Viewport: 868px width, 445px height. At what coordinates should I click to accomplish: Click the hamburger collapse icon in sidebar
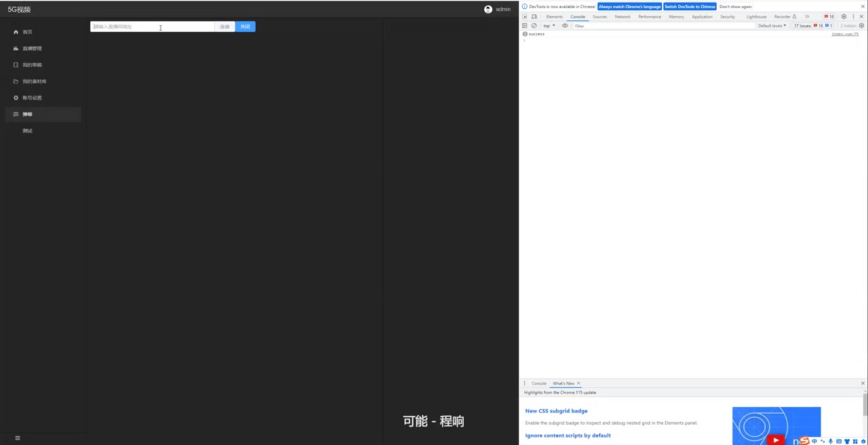pos(18,438)
